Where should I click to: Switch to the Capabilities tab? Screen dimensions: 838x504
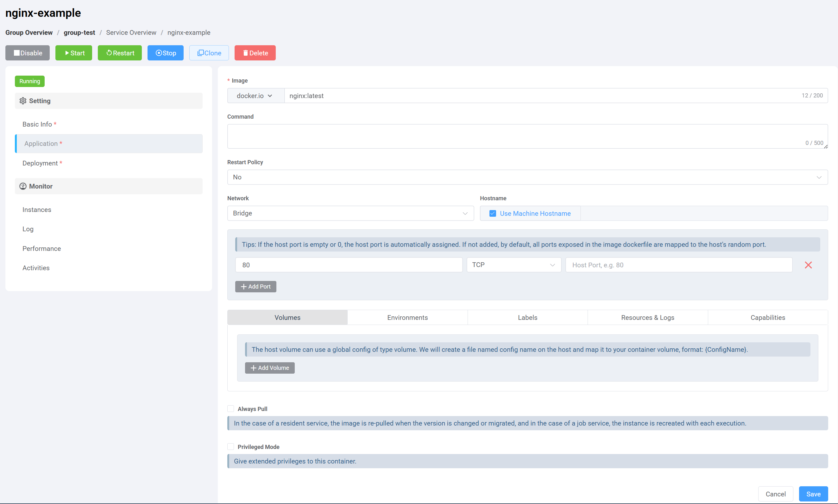[768, 318]
